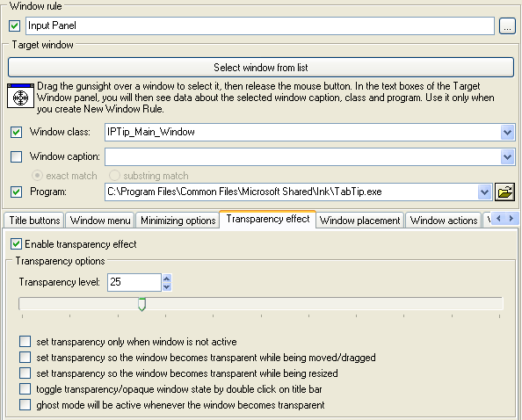
Task: Click the window rule name field
Action: point(260,26)
